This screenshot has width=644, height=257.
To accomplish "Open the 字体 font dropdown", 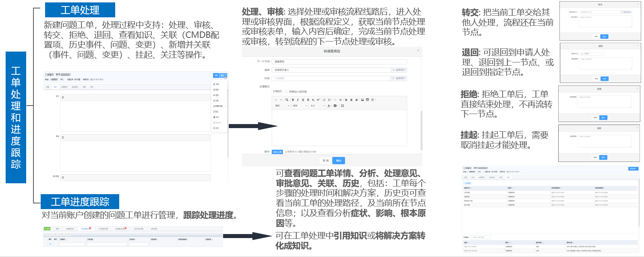I will (300, 106).
